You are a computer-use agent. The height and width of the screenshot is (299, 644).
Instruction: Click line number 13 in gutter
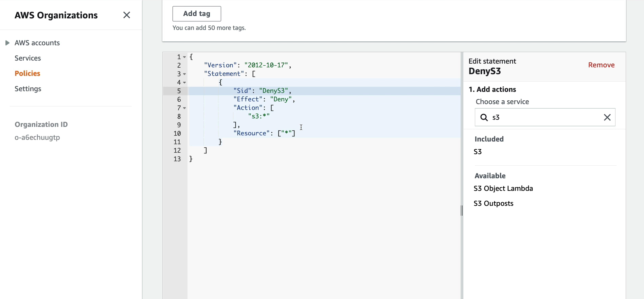coord(177,159)
